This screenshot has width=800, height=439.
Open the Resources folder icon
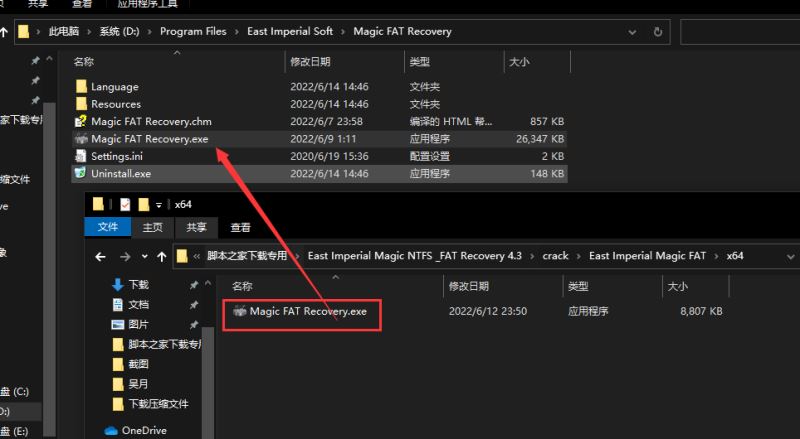[81, 104]
